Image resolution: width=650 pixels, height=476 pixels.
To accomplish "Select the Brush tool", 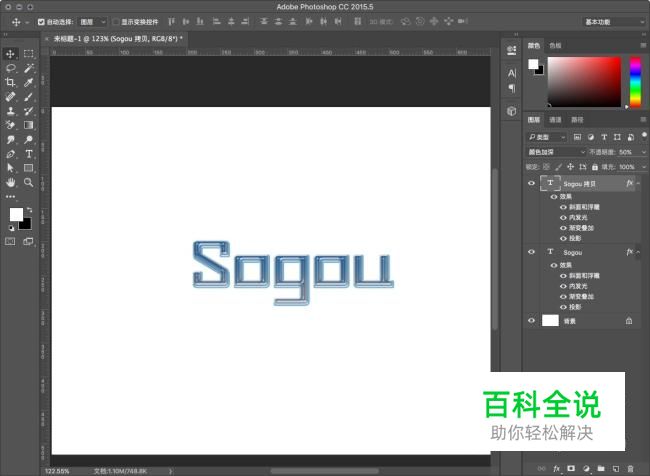I will click(x=28, y=97).
